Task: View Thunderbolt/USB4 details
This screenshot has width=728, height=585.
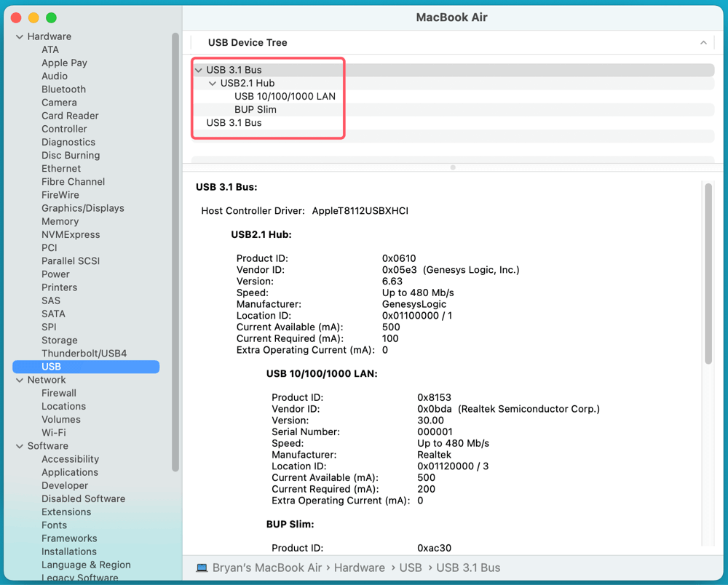Action: [85, 353]
